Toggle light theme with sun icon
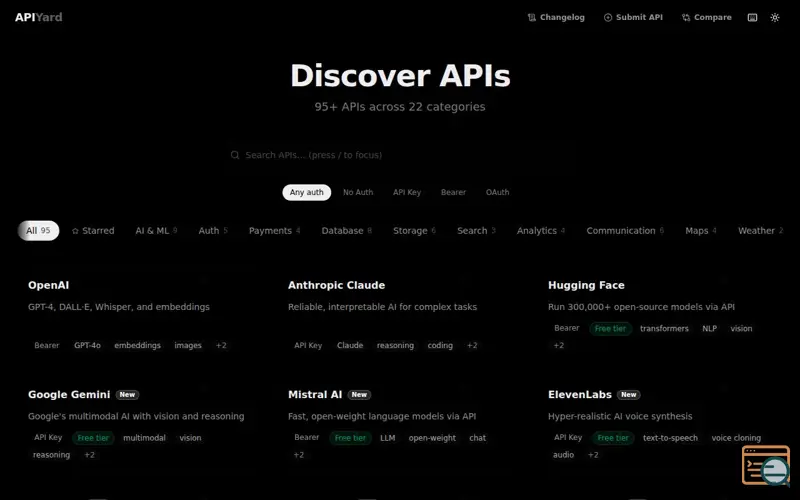Viewport: 800px width, 500px height. click(774, 17)
